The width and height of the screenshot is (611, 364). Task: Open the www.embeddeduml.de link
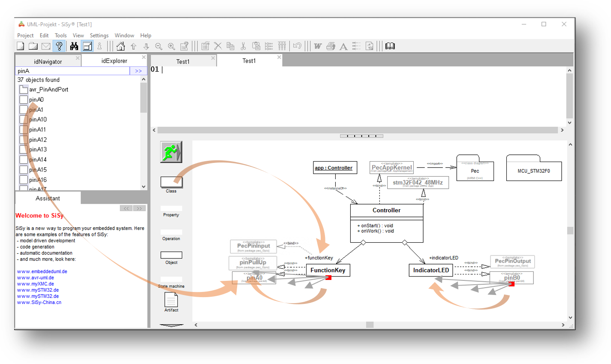point(42,271)
